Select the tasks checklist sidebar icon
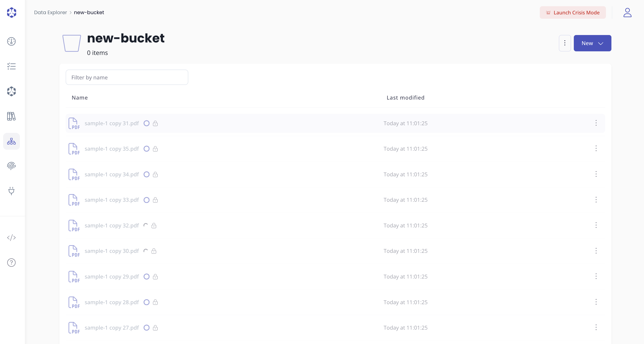Viewport: 644px width, 344px height. (x=11, y=66)
